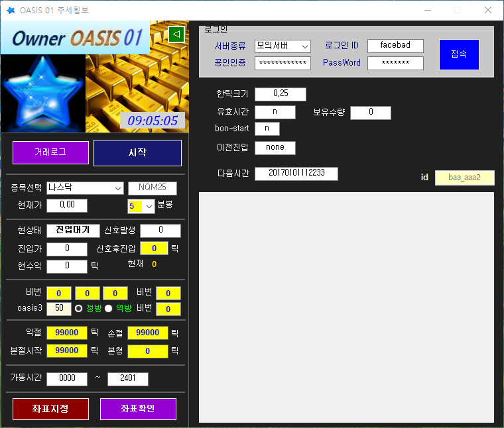Viewport: 504px width, 428px height.
Task: Click the 좌표지정 button
Action: 51,409
